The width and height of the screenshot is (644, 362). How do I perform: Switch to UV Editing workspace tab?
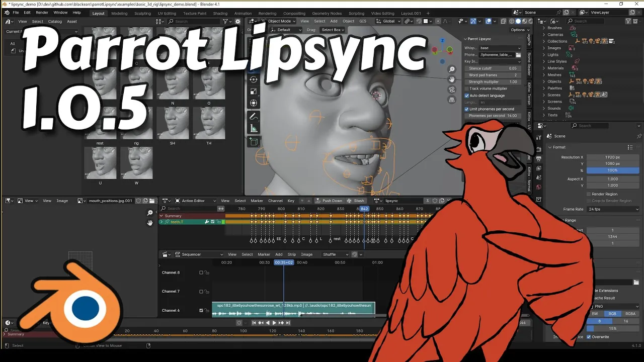click(x=167, y=14)
